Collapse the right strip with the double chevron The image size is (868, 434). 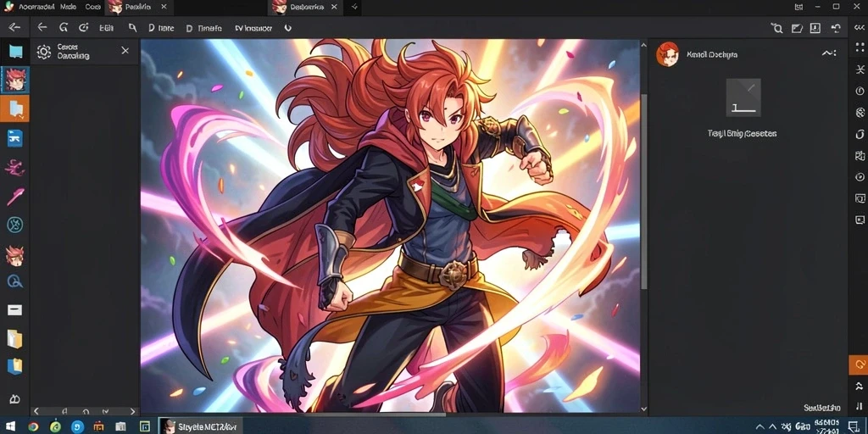[860, 28]
